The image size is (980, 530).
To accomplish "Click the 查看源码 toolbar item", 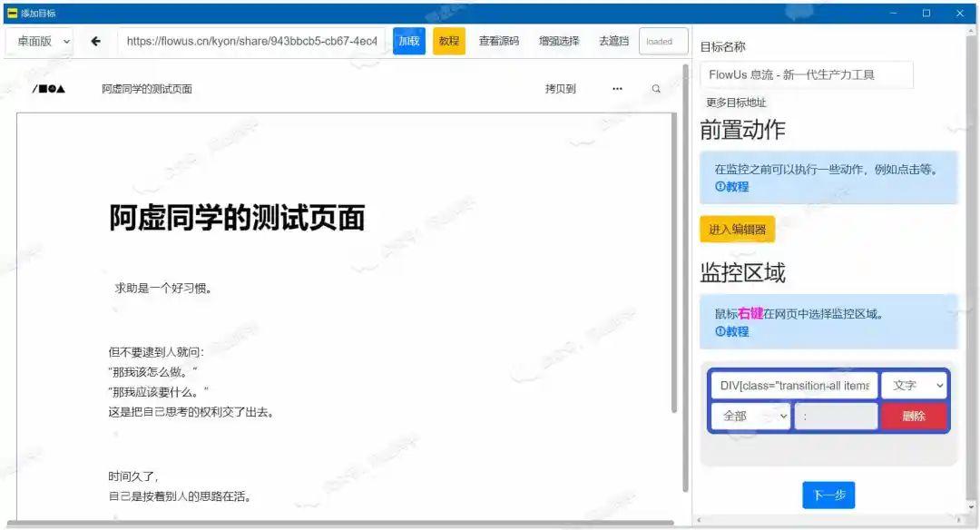I will point(498,41).
